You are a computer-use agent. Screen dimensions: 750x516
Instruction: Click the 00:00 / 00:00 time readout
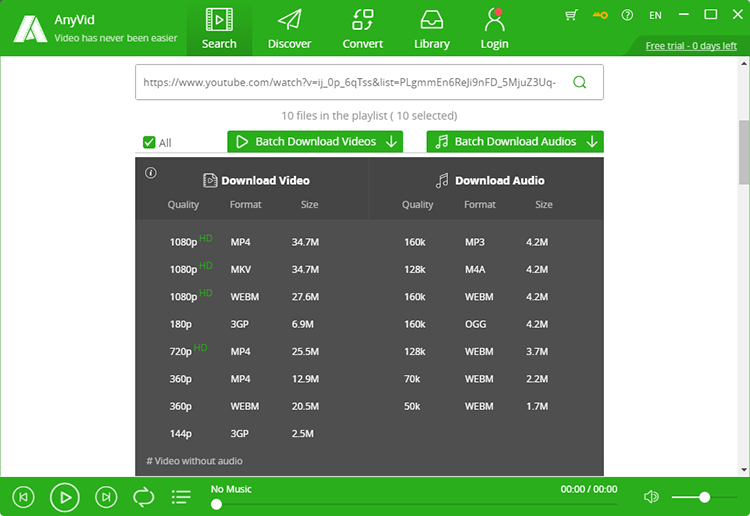pyautogui.click(x=589, y=489)
